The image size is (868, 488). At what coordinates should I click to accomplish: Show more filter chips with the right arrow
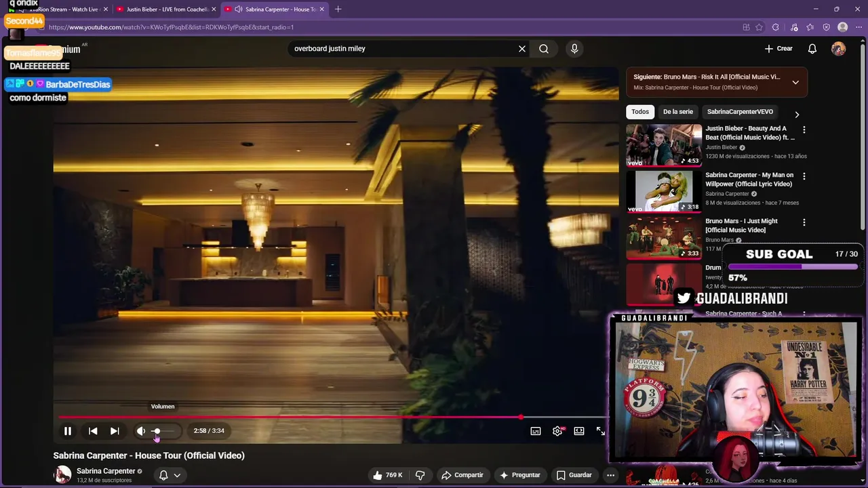tap(797, 115)
